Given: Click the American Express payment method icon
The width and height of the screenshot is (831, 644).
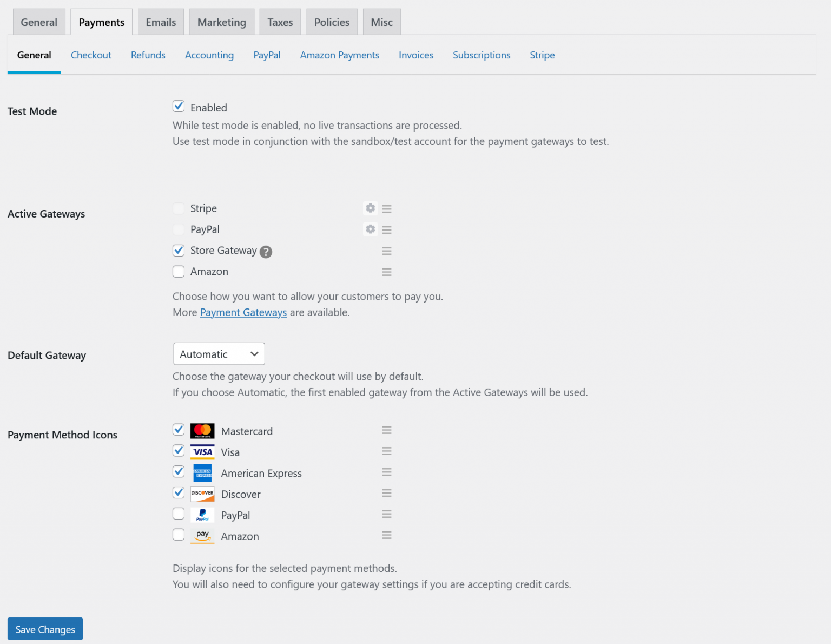Looking at the screenshot, I should click(x=202, y=472).
